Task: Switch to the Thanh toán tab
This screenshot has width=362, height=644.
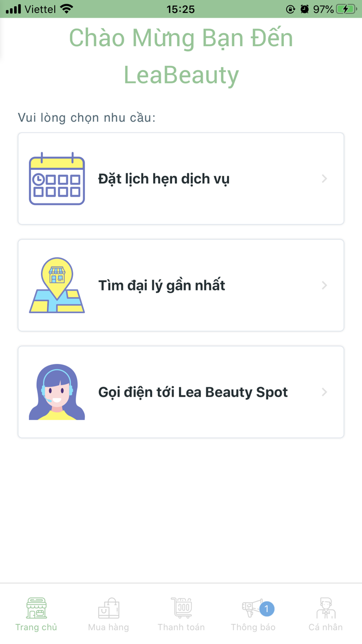Action: [x=181, y=613]
